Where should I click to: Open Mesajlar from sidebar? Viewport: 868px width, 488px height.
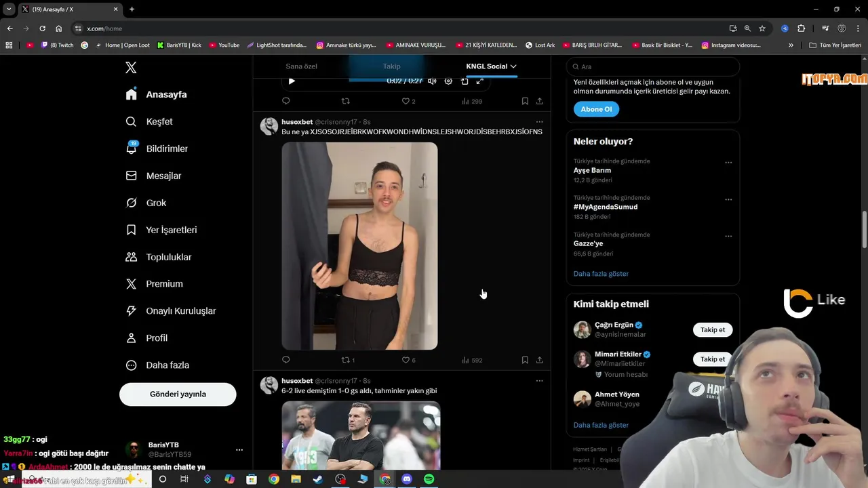(x=154, y=176)
